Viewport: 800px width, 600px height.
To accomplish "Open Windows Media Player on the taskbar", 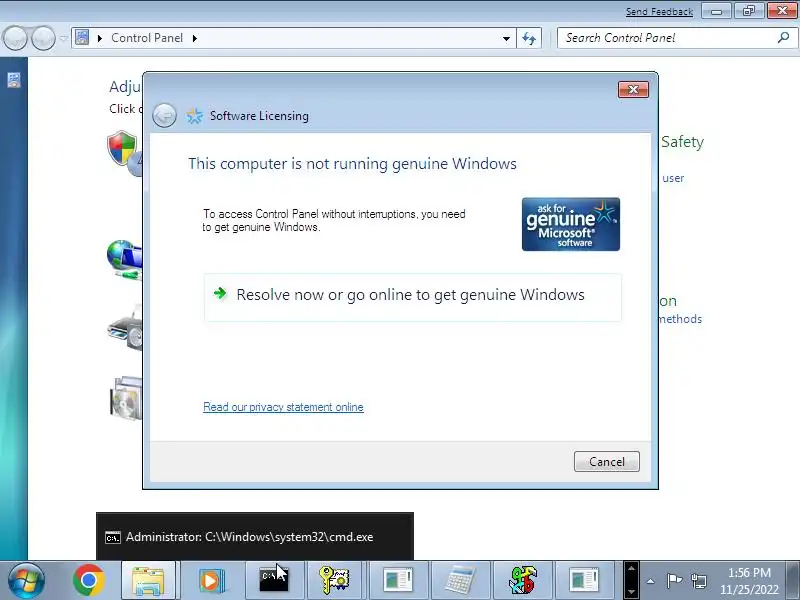I will click(211, 580).
